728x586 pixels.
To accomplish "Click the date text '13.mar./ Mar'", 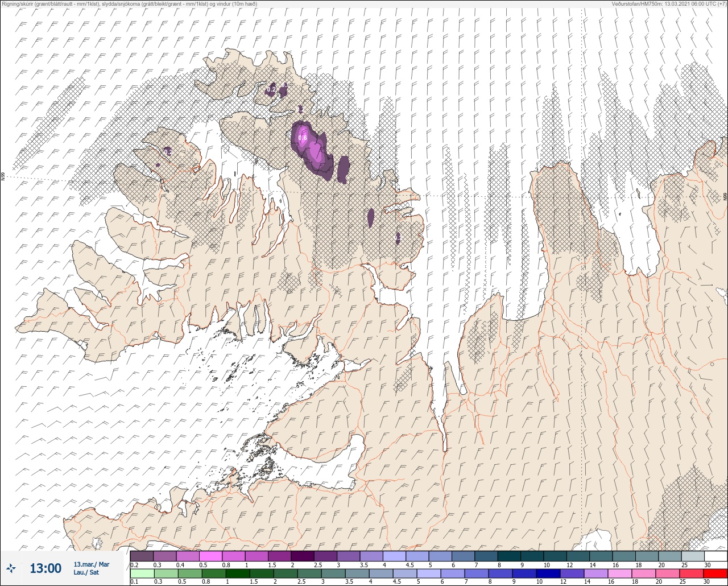I will tap(92, 564).
